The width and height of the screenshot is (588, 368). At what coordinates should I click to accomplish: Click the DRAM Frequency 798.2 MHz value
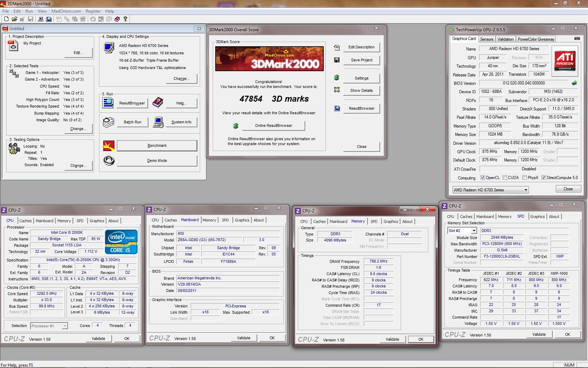378,261
